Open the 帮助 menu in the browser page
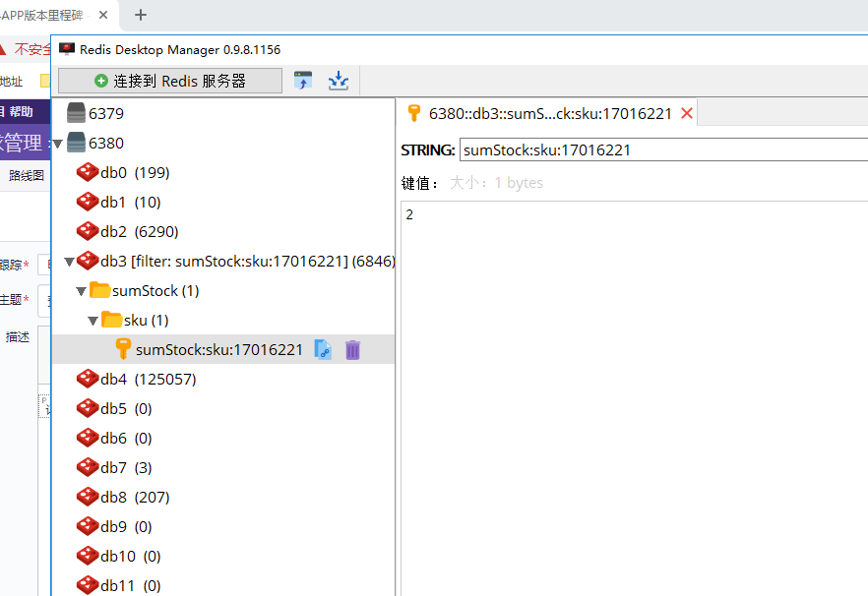This screenshot has width=868, height=596. point(21,112)
